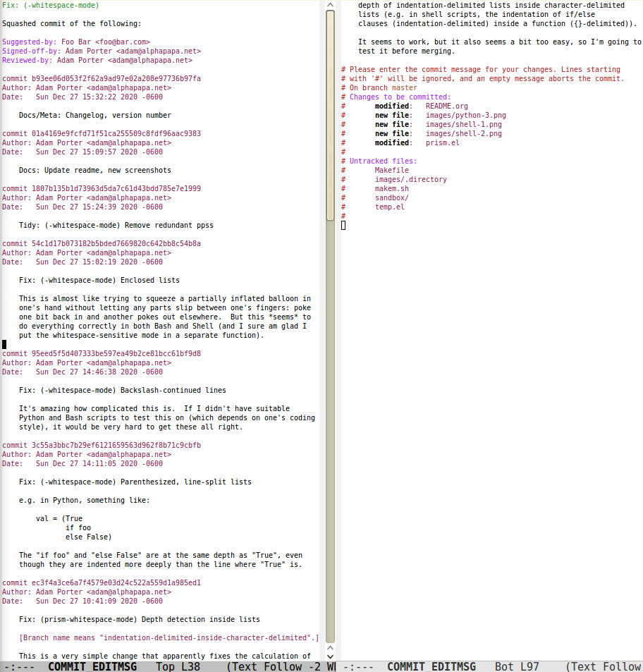Click 'README.org' in changes to be committed
The width and height of the screenshot is (643, 672).
pyautogui.click(x=447, y=106)
